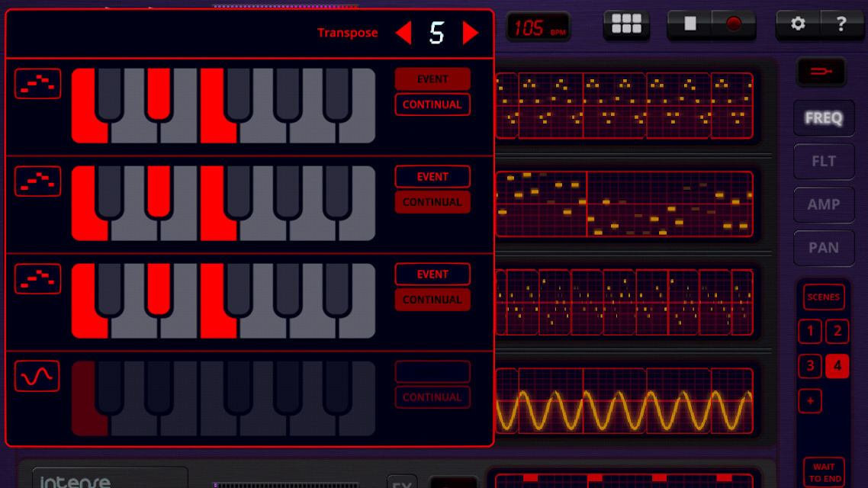Click the 'intense' preset name
The height and width of the screenshot is (488, 868).
pos(76,481)
